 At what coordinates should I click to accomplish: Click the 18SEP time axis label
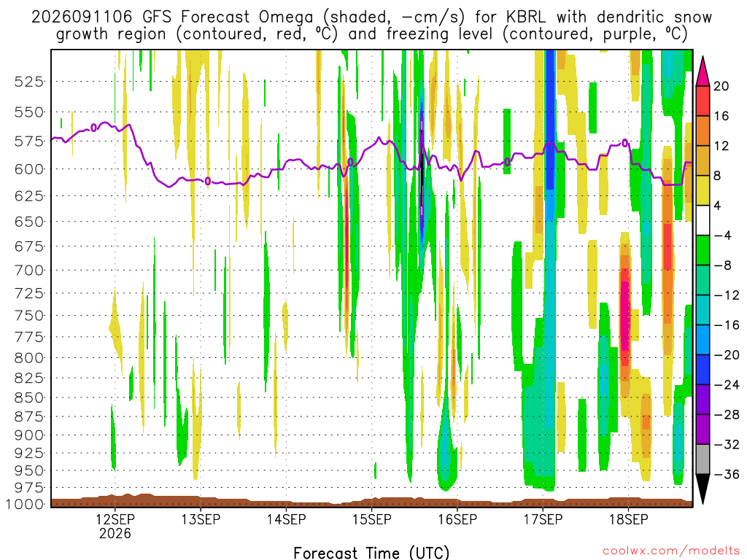(628, 519)
